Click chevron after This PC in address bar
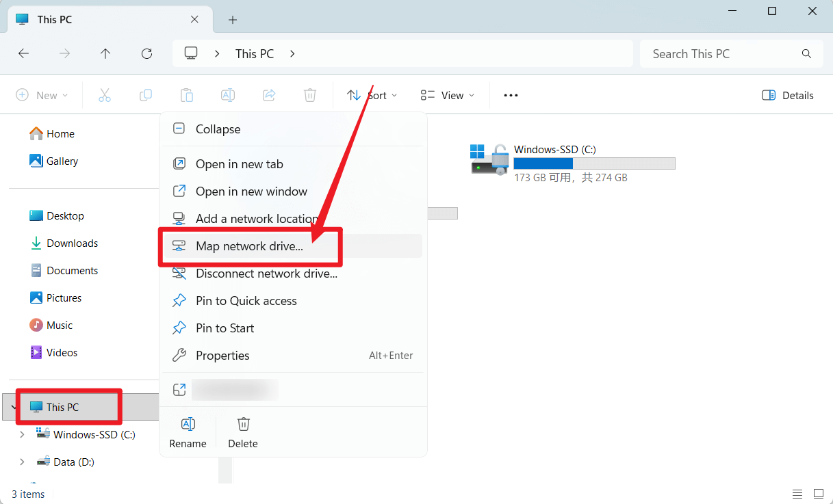 [x=292, y=53]
